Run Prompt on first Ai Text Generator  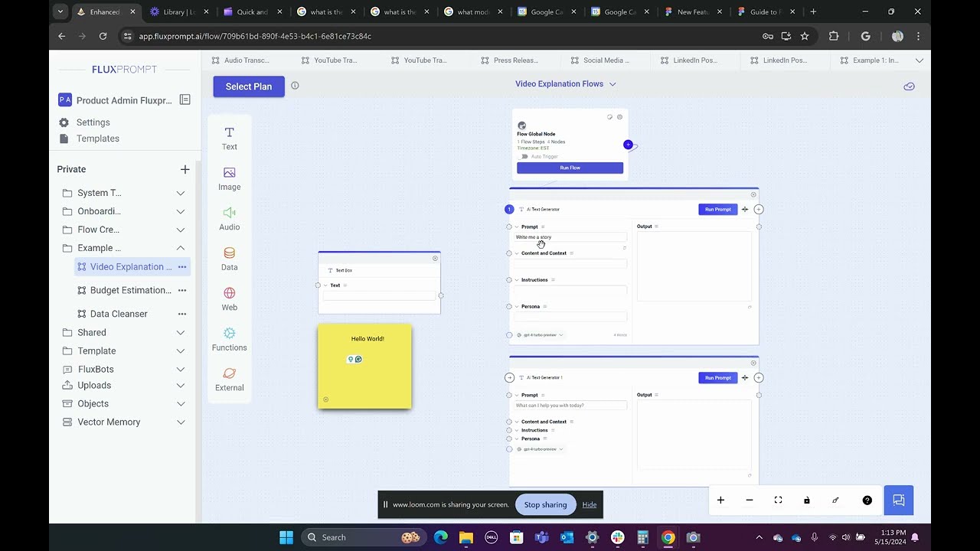point(718,209)
